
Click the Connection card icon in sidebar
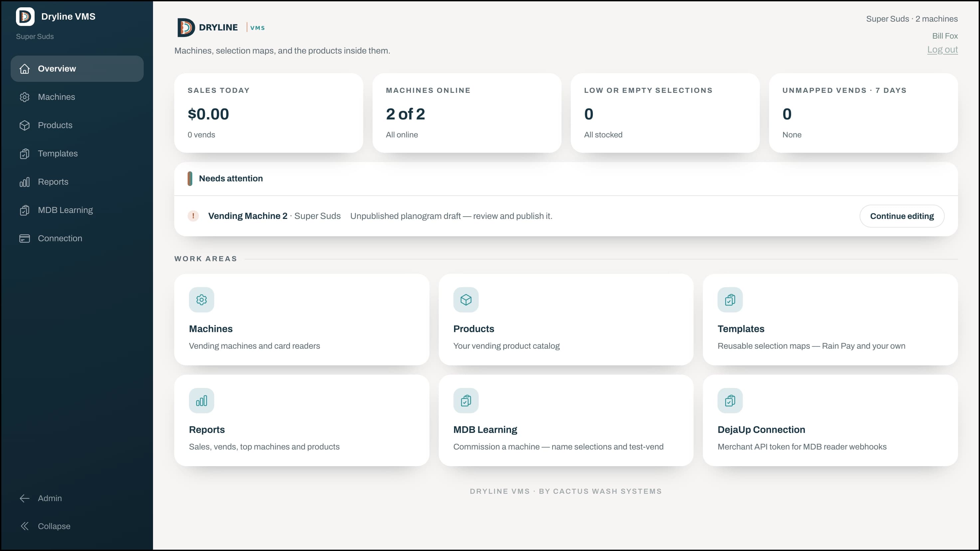coord(25,239)
